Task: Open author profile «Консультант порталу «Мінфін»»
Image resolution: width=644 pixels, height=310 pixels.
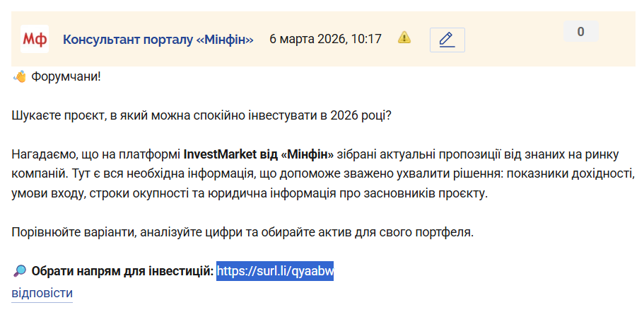Action: tap(158, 39)
